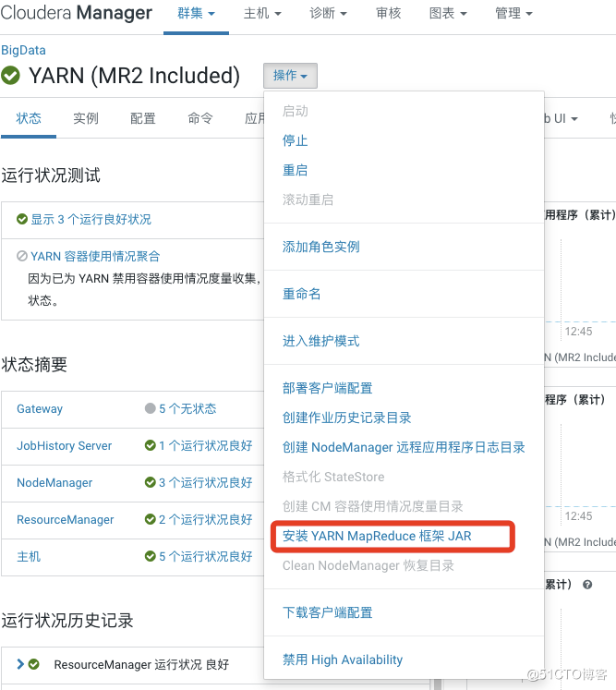Click green check in JobHistory Server row
Image resolution: width=616 pixels, height=690 pixels.
pyautogui.click(x=150, y=445)
